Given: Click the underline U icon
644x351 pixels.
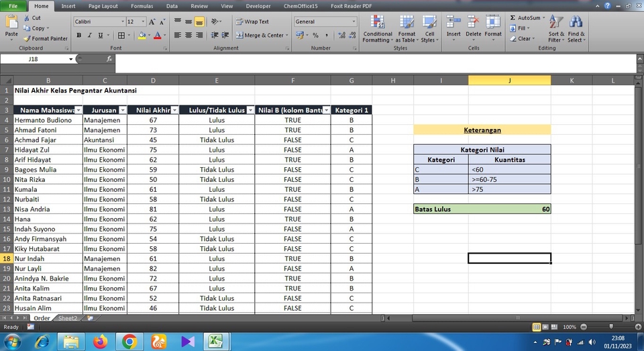Looking at the screenshot, I should pyautogui.click(x=100, y=36).
